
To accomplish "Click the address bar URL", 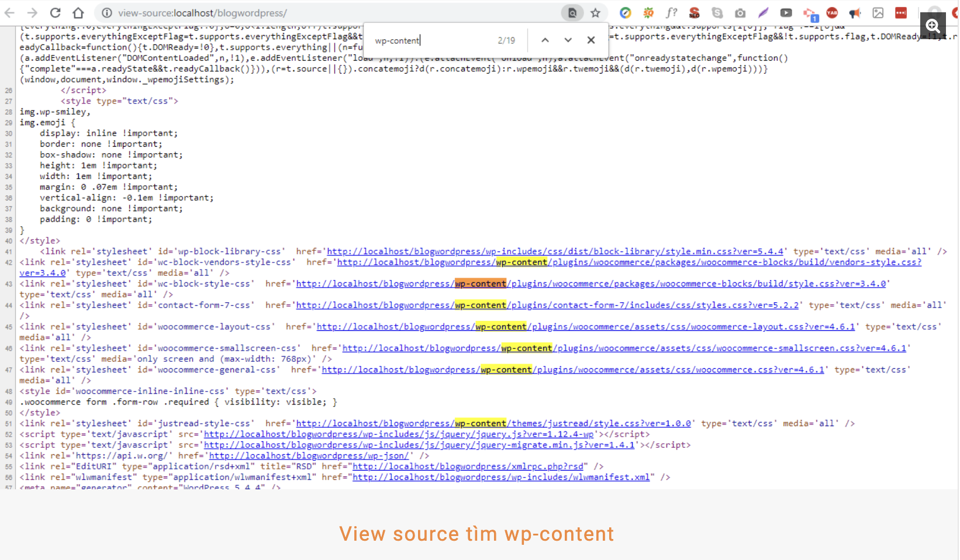I will point(202,13).
